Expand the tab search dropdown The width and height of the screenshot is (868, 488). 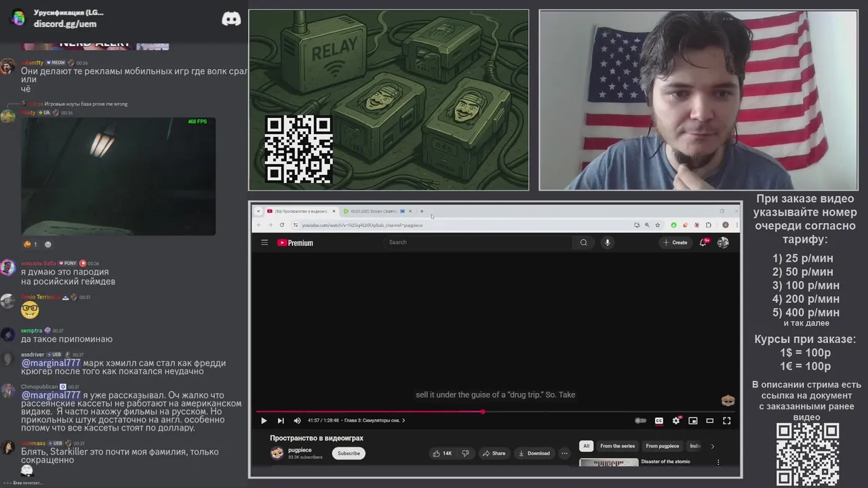[258, 211]
